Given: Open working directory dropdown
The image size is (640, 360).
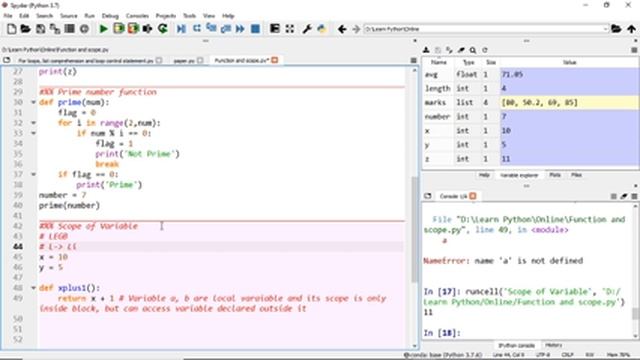Looking at the screenshot, I should (x=605, y=29).
